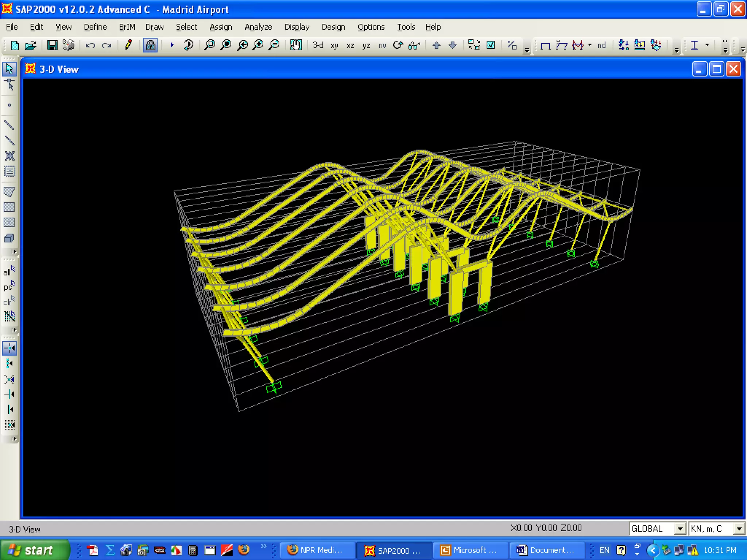Toggle the Lock/Unlock Model padlock
This screenshot has height=560, width=747.
coord(150,45)
